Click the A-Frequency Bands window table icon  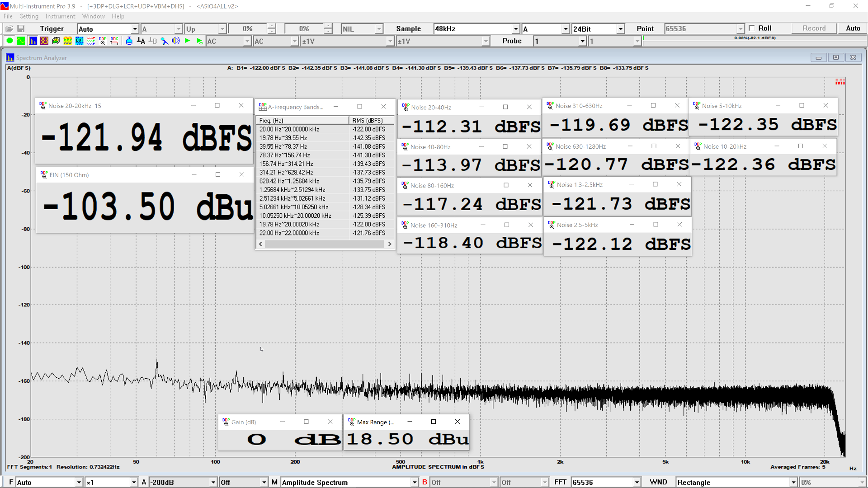click(x=263, y=107)
